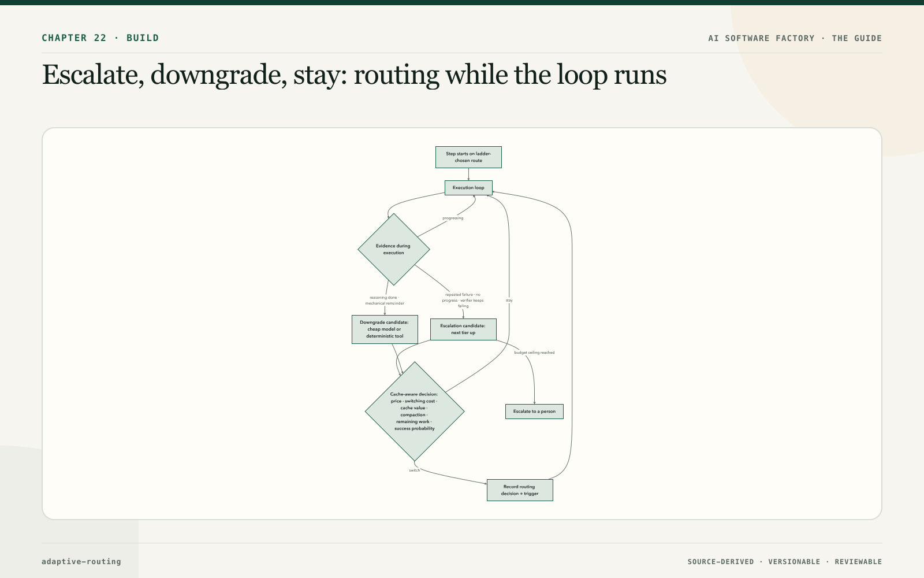Click the 'Evidence during execution' diamond
Screen dimensions: 924x578
click(394, 249)
